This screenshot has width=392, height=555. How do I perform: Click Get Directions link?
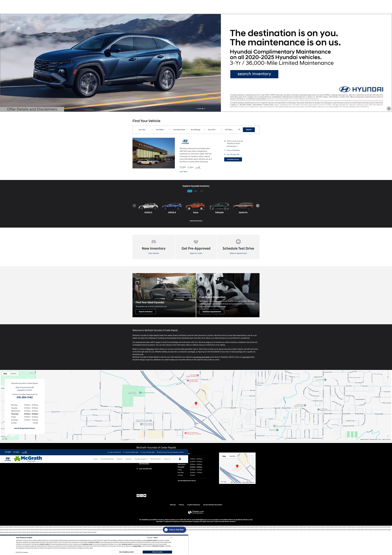(232, 146)
